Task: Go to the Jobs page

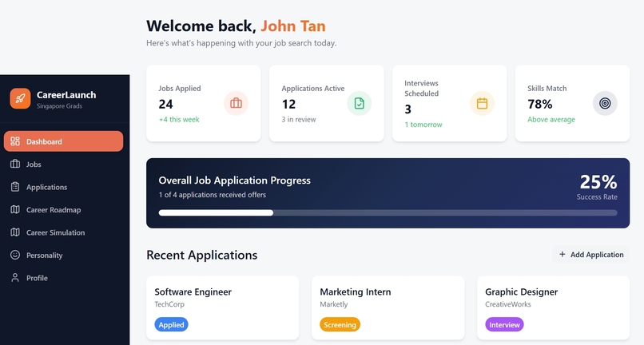Action: coord(63,164)
